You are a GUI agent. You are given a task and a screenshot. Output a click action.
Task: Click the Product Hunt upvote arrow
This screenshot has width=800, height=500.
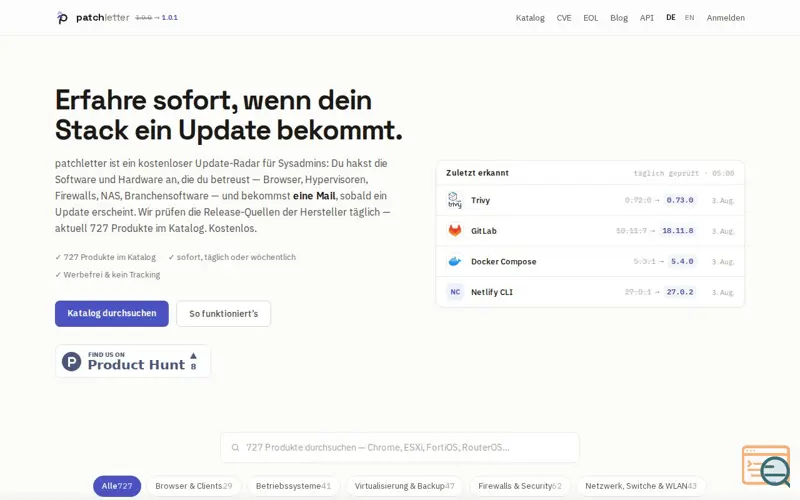tap(193, 356)
